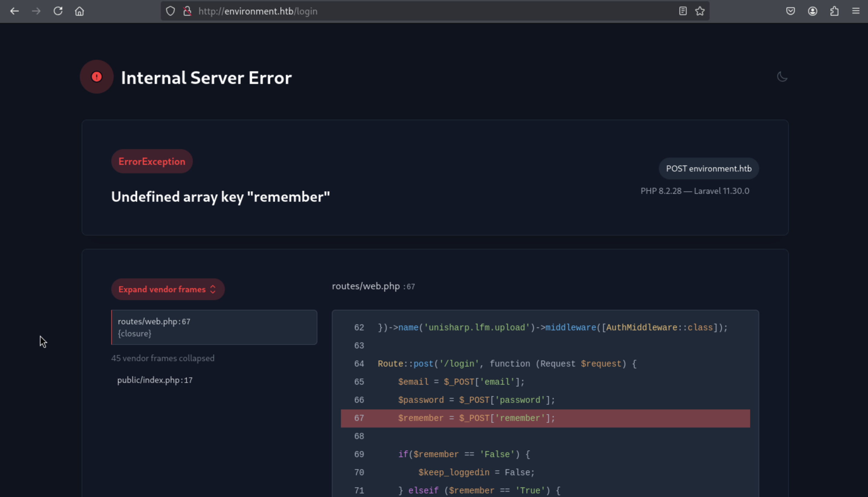Click the browser back arrow
Image resolution: width=868 pixels, height=497 pixels.
point(14,11)
